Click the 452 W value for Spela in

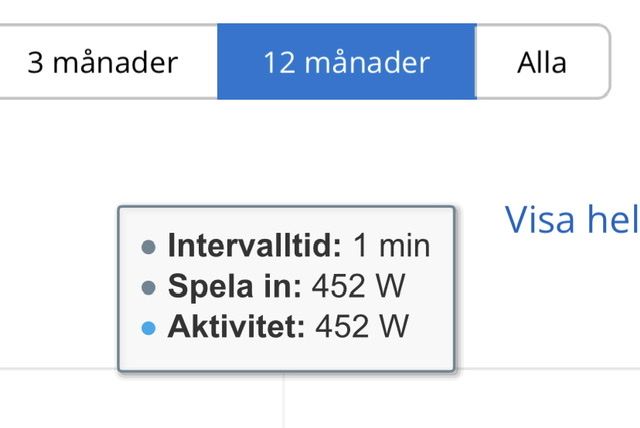[358, 286]
